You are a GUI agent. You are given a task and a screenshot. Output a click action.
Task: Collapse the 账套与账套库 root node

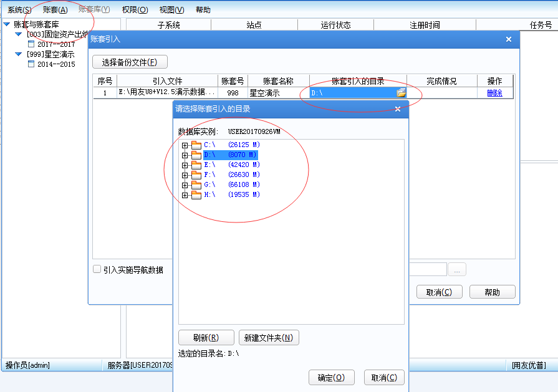click(6, 24)
